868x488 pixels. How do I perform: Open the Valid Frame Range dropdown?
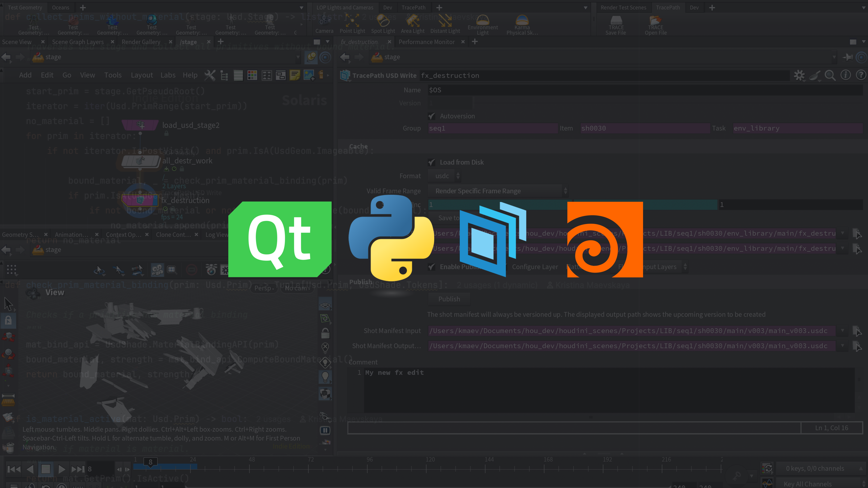pos(498,191)
